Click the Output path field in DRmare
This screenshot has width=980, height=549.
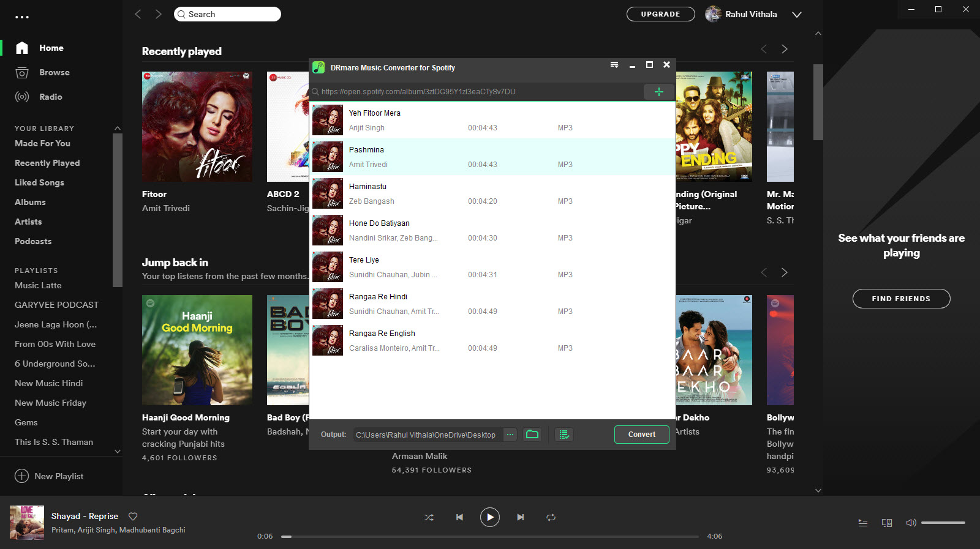(x=428, y=435)
